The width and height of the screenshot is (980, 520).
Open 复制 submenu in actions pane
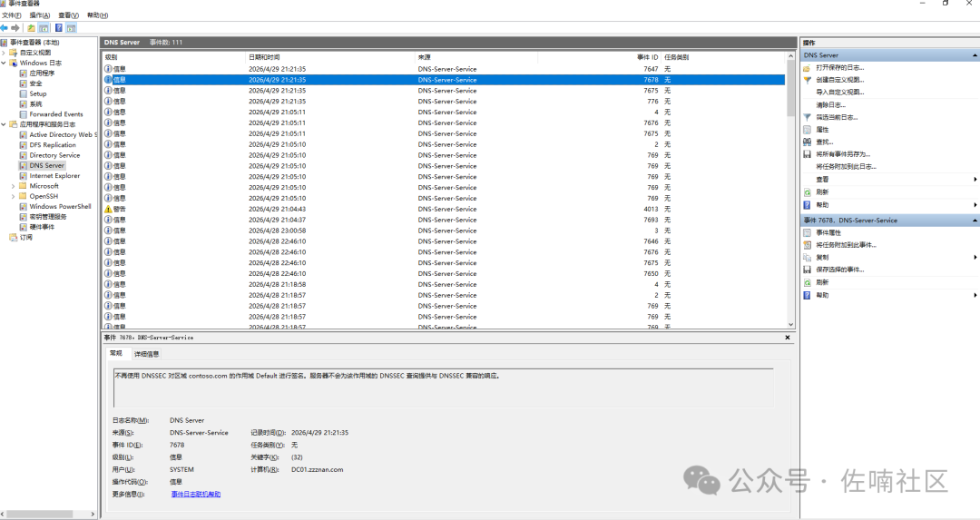coord(890,258)
